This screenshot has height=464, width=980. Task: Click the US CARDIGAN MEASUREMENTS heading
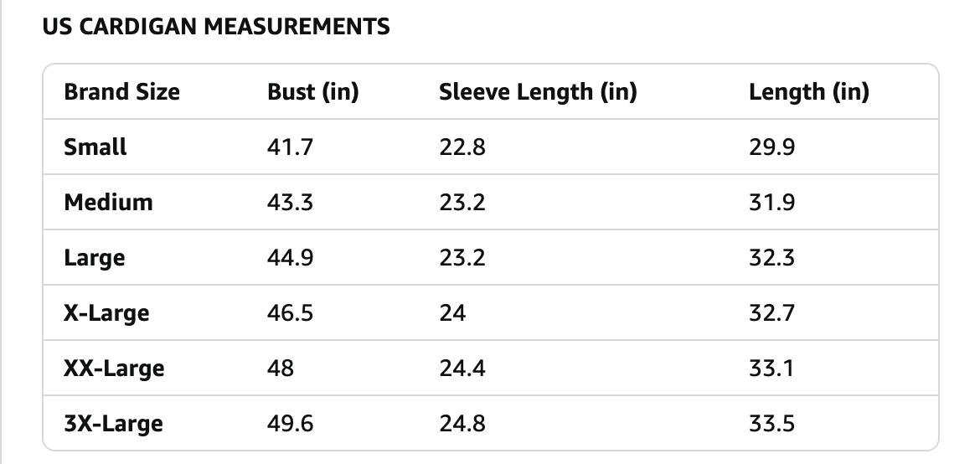[216, 27]
